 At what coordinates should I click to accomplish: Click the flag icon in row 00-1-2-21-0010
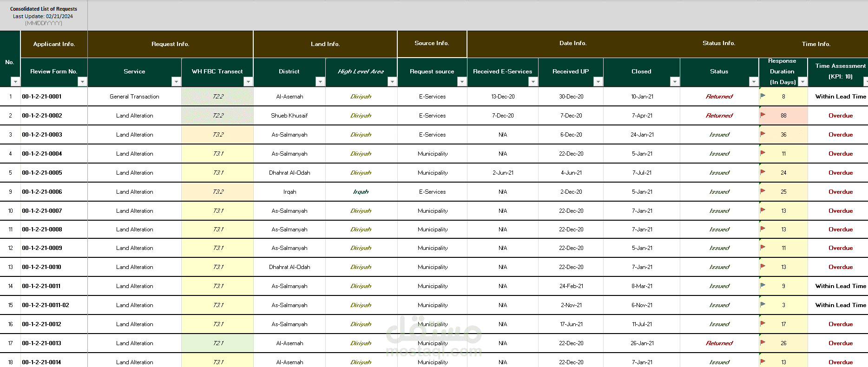tap(763, 266)
